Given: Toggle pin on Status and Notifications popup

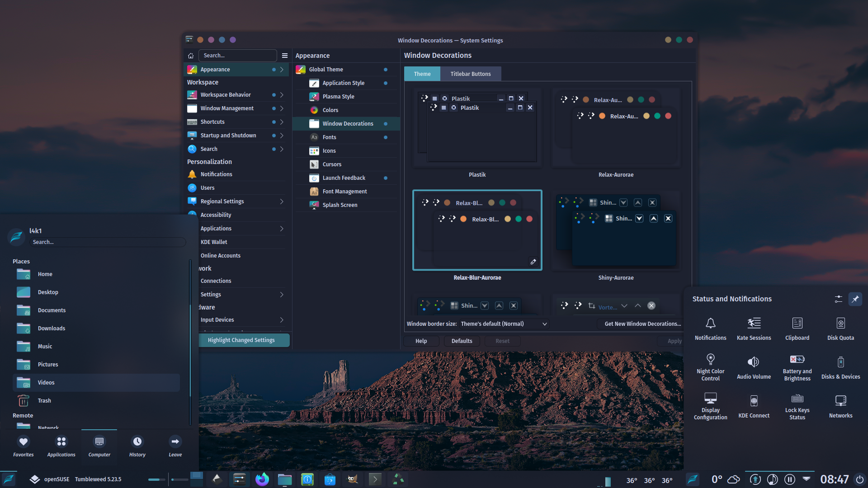Looking at the screenshot, I should [855, 299].
